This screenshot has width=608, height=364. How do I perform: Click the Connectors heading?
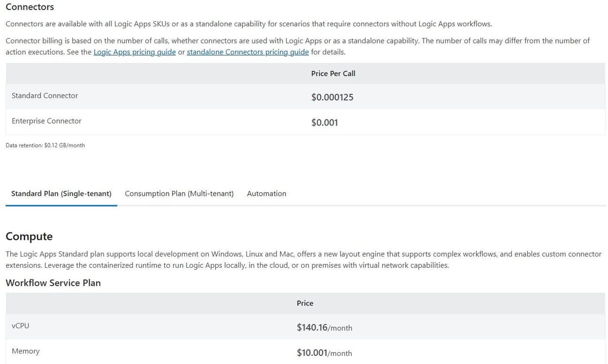(30, 7)
